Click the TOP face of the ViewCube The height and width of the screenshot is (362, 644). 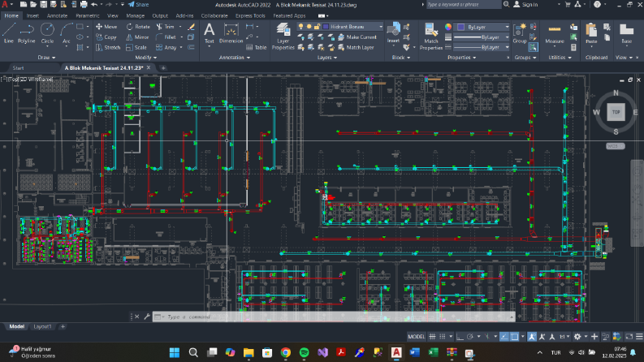click(x=616, y=112)
